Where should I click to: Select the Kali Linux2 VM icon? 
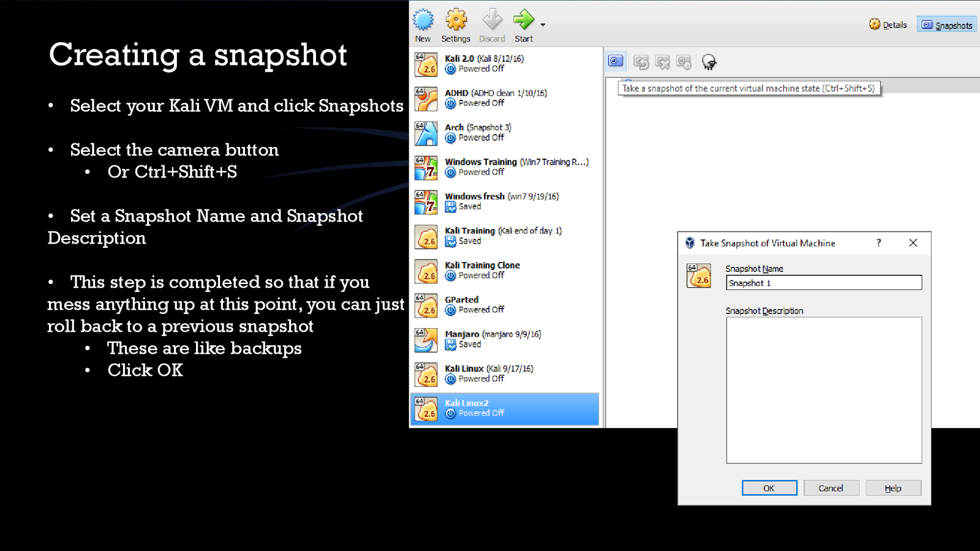[x=426, y=409]
